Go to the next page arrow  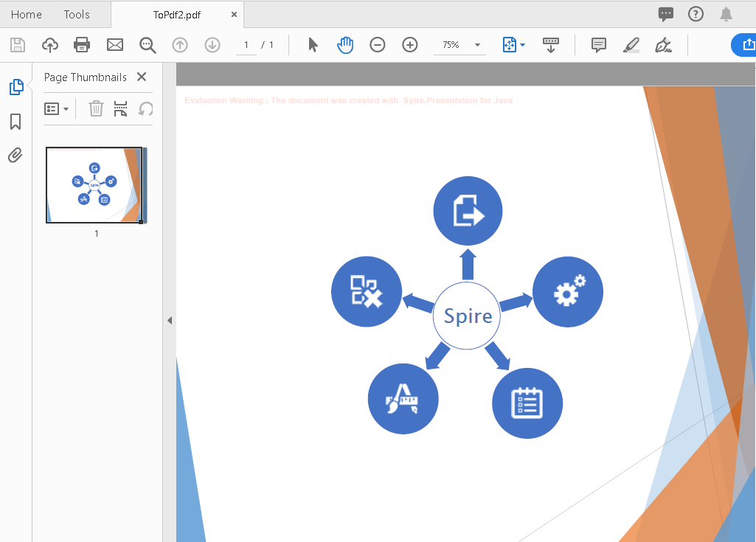(x=212, y=45)
